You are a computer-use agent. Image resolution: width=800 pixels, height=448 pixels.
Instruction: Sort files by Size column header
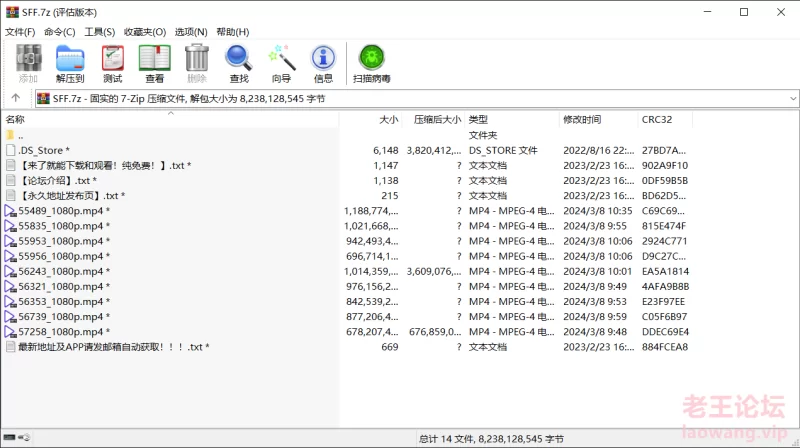coord(388,119)
